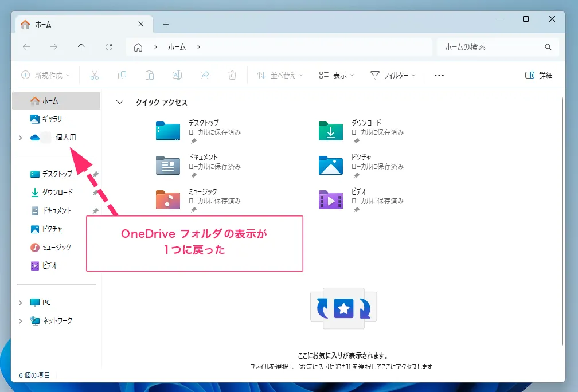The height and width of the screenshot is (392, 578).
Task: Open the ピクチャ folder in Quick Access
Action: click(361, 166)
